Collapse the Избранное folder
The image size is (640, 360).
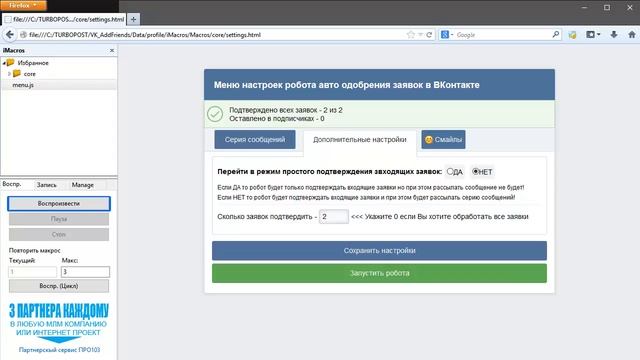[4, 63]
